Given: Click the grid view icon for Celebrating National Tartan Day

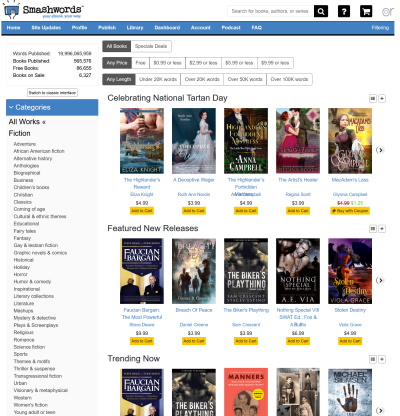Looking at the screenshot, I should 373,98.
